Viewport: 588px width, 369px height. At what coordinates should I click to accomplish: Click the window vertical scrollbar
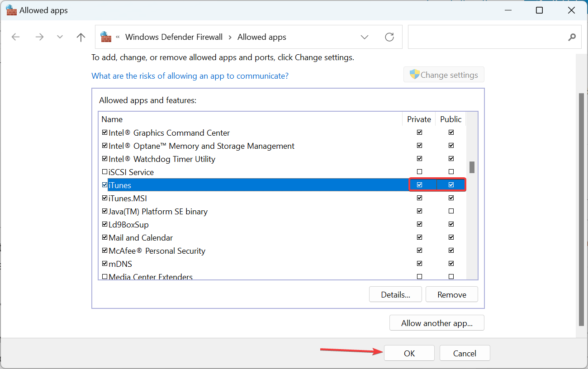tap(581, 209)
